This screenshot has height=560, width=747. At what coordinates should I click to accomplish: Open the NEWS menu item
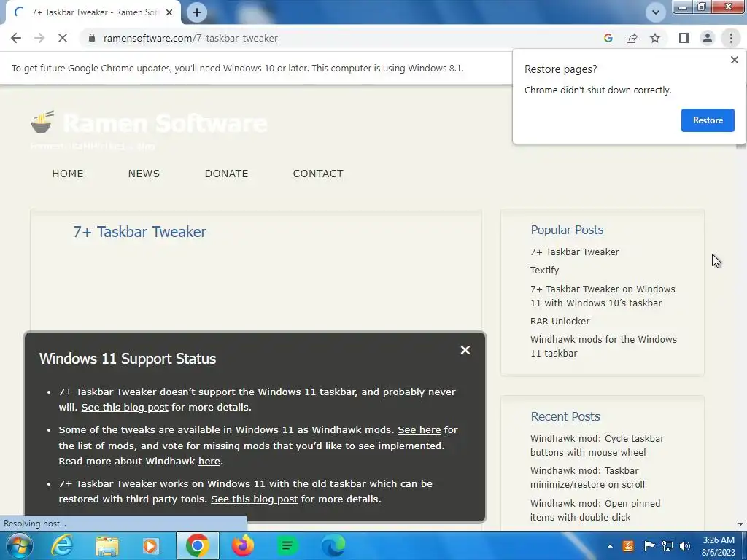click(144, 174)
